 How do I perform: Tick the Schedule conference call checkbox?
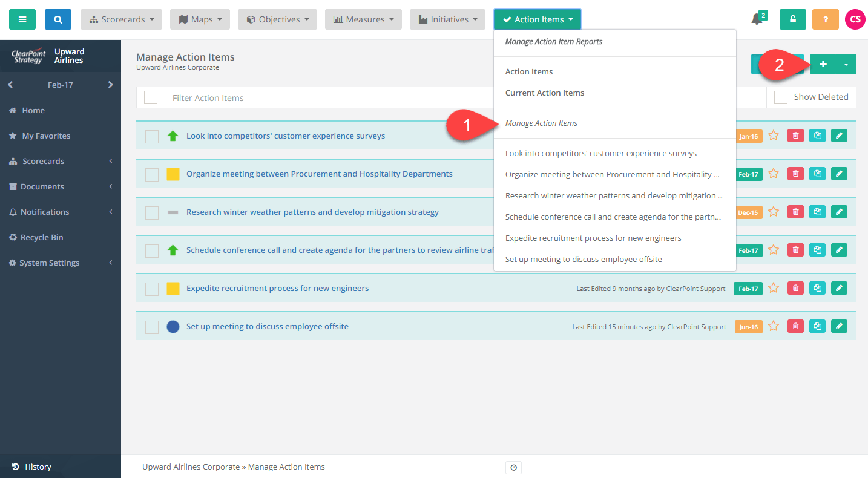pyautogui.click(x=152, y=250)
